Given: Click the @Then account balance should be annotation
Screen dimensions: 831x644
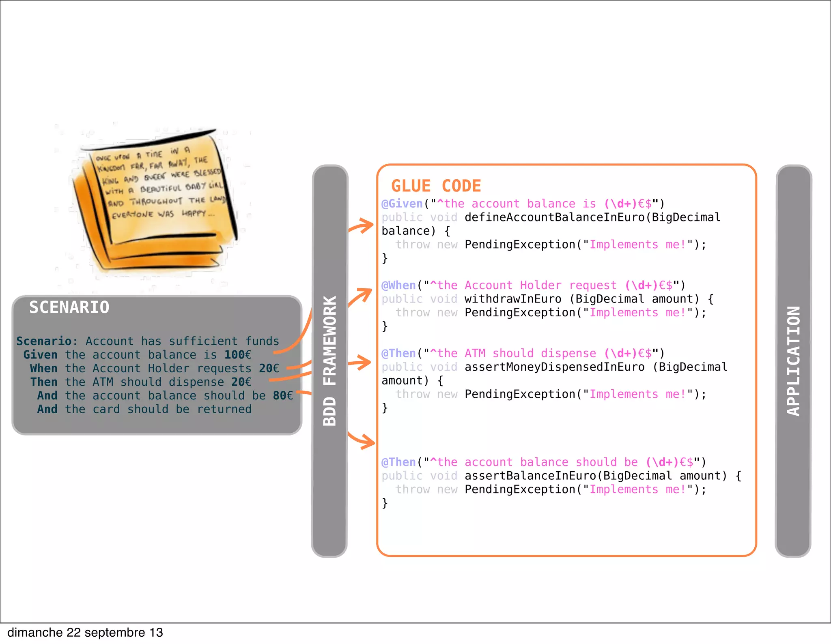Looking at the screenshot, I should pyautogui.click(x=399, y=462).
